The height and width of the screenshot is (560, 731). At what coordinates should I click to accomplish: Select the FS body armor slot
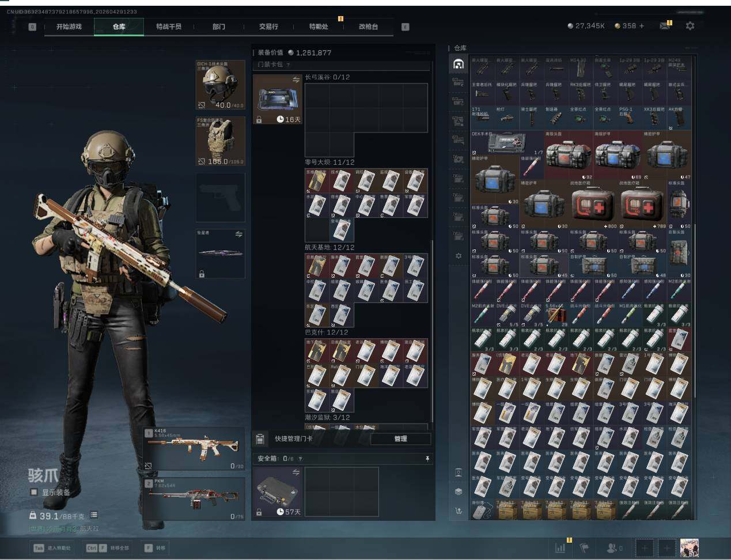click(220, 141)
